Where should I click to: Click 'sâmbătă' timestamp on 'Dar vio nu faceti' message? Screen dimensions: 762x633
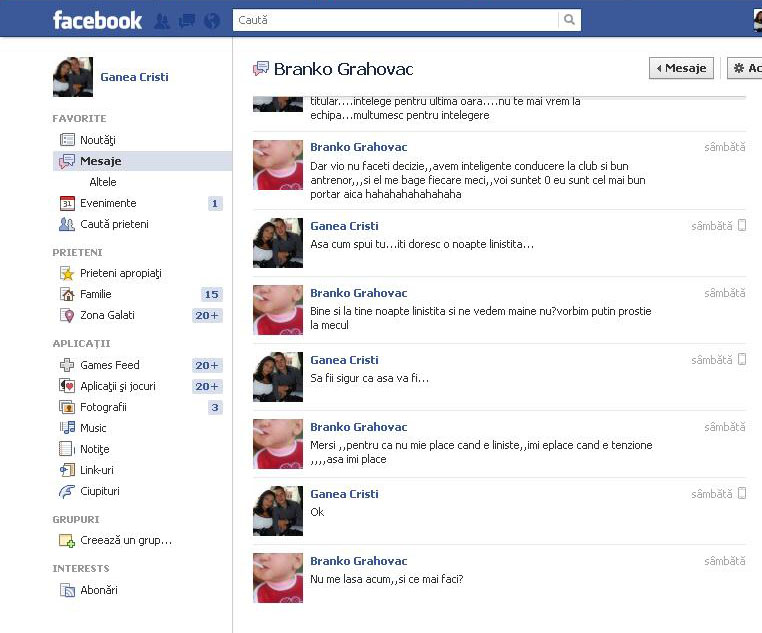click(725, 147)
